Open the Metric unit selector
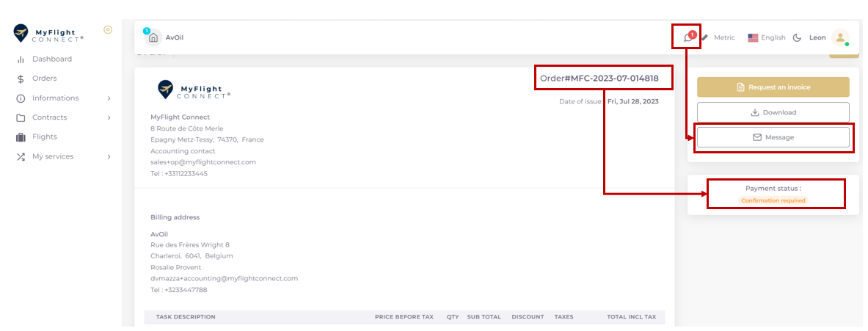868x331 pixels. click(x=725, y=37)
